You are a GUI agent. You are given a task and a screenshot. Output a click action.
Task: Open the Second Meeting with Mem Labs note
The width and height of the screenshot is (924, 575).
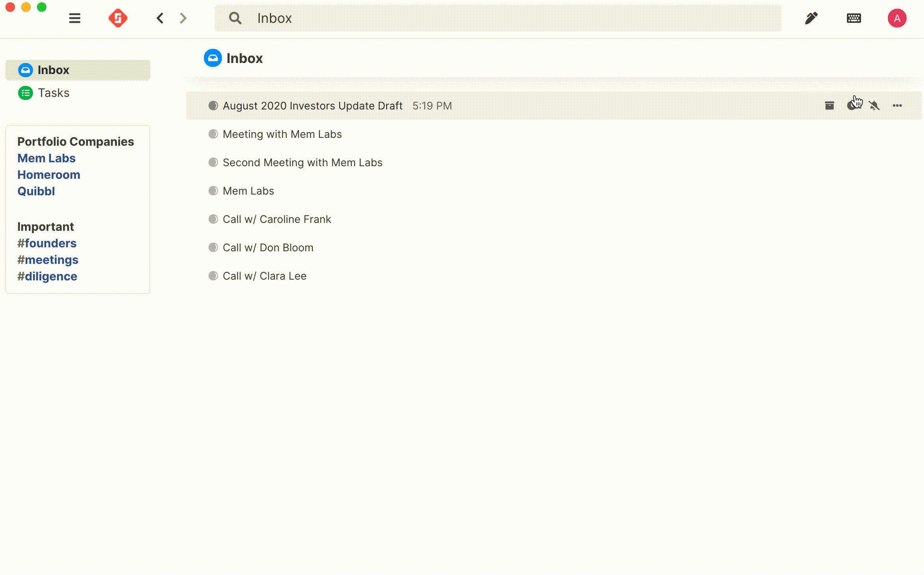point(302,162)
